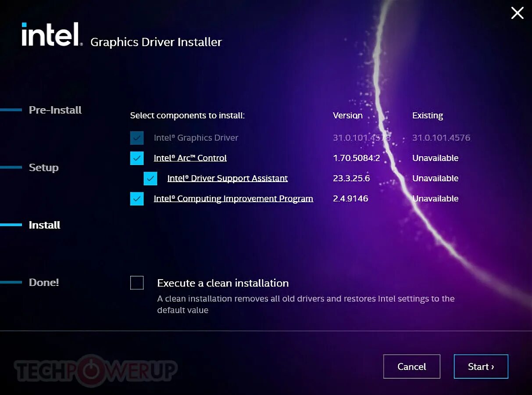Image resolution: width=532 pixels, height=395 pixels.
Task: Uncheck the Intel Arc Control checkbox
Action: [x=137, y=158]
